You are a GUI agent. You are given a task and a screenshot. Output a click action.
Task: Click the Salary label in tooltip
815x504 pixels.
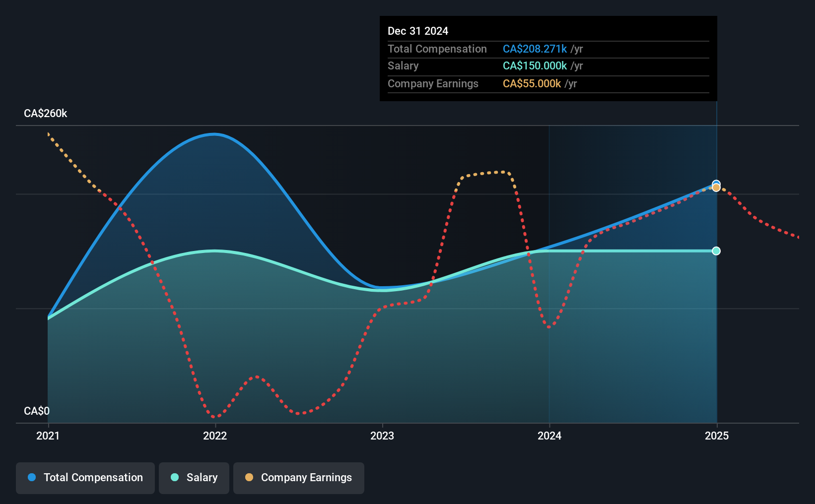pos(403,66)
